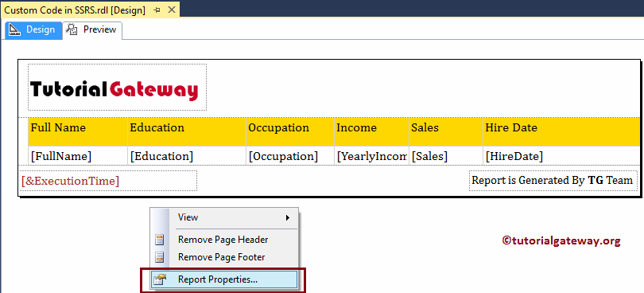Click the Report Properties icon
The height and width of the screenshot is (293, 644).
(159, 279)
